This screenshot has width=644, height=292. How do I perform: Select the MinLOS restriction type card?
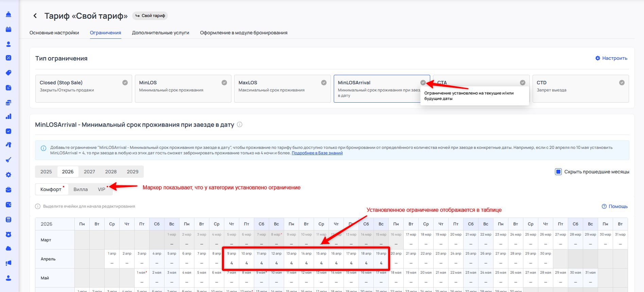(183, 89)
